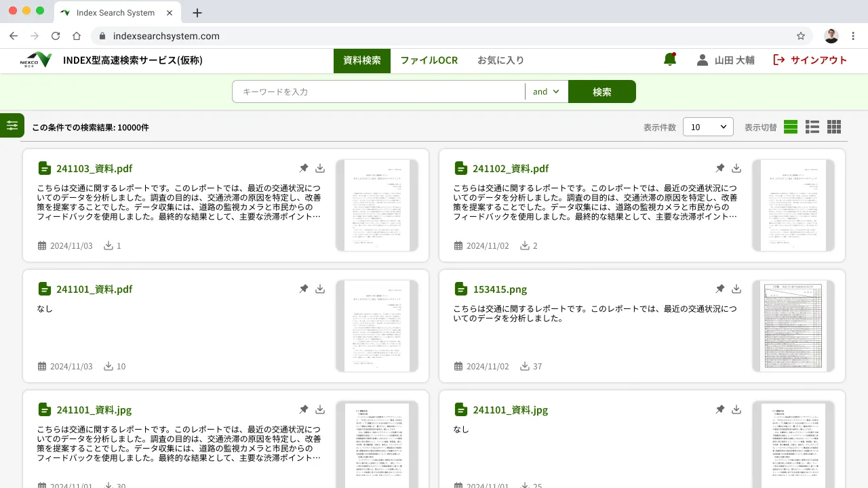The image size is (868, 488).
Task: Pin the 241103_資料.pdf result
Action: (x=304, y=167)
